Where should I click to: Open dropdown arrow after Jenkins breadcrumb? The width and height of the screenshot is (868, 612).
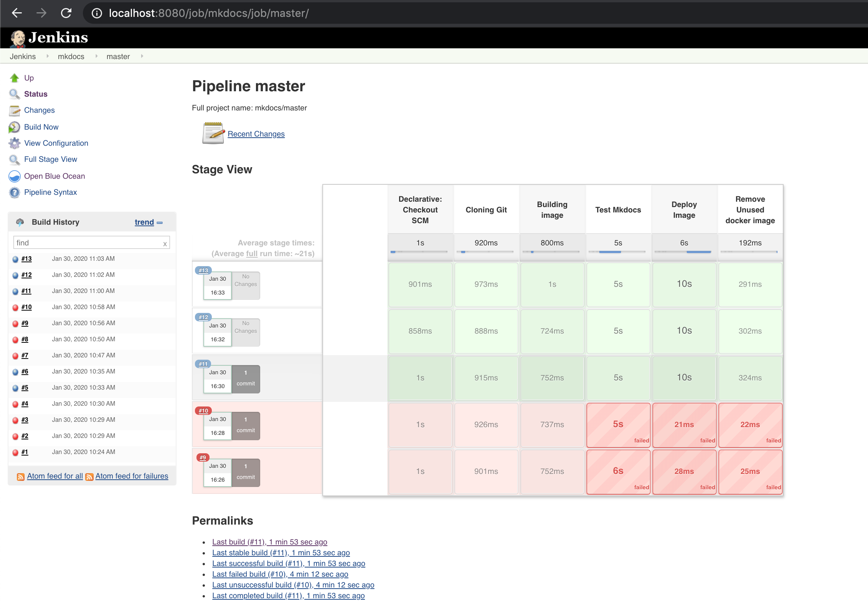pos(48,56)
